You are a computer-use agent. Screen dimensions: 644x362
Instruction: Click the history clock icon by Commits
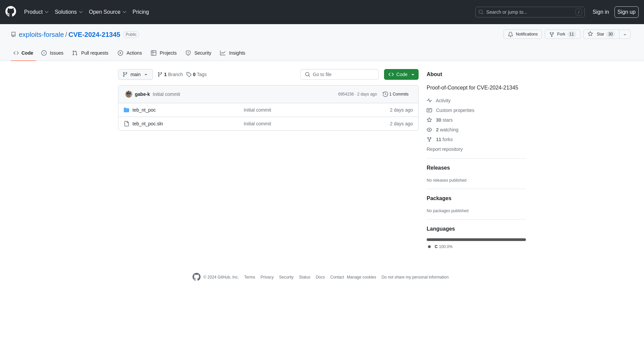(x=385, y=94)
